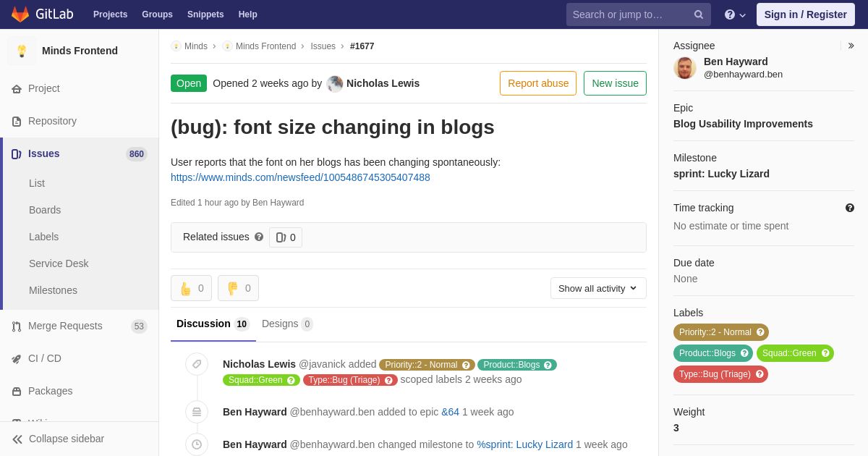Screen dimensions: 868x456
Task: Click the search magnifier icon
Action: coord(698,14)
